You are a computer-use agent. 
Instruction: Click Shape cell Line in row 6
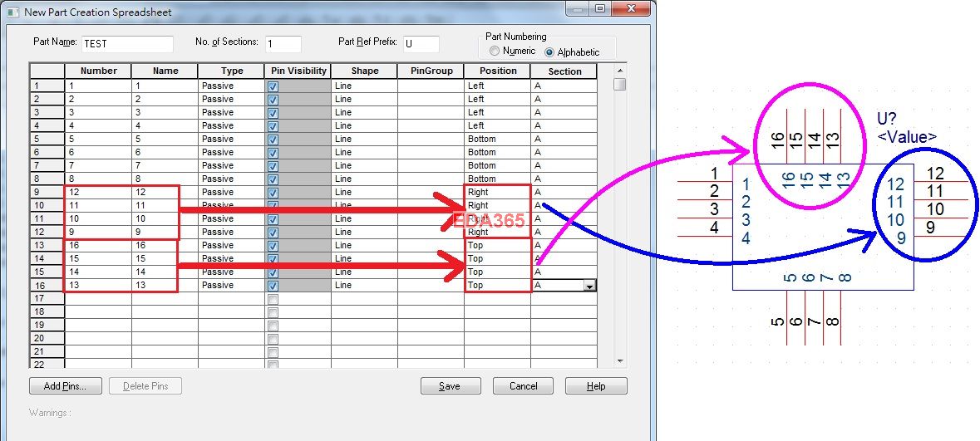364,153
